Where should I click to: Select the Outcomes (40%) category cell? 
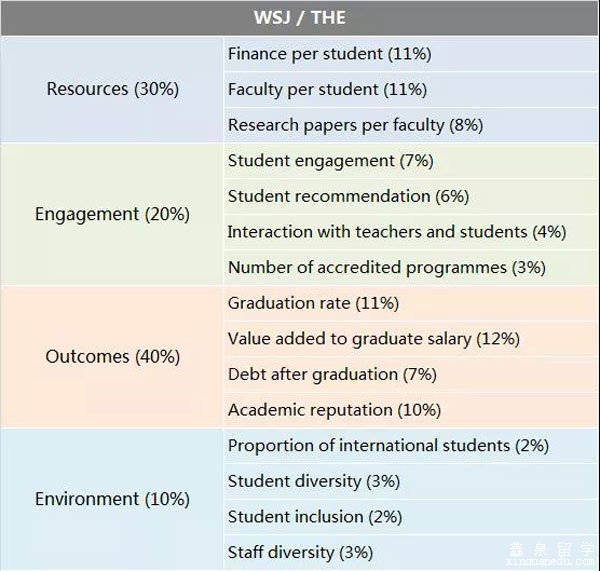[112, 356]
